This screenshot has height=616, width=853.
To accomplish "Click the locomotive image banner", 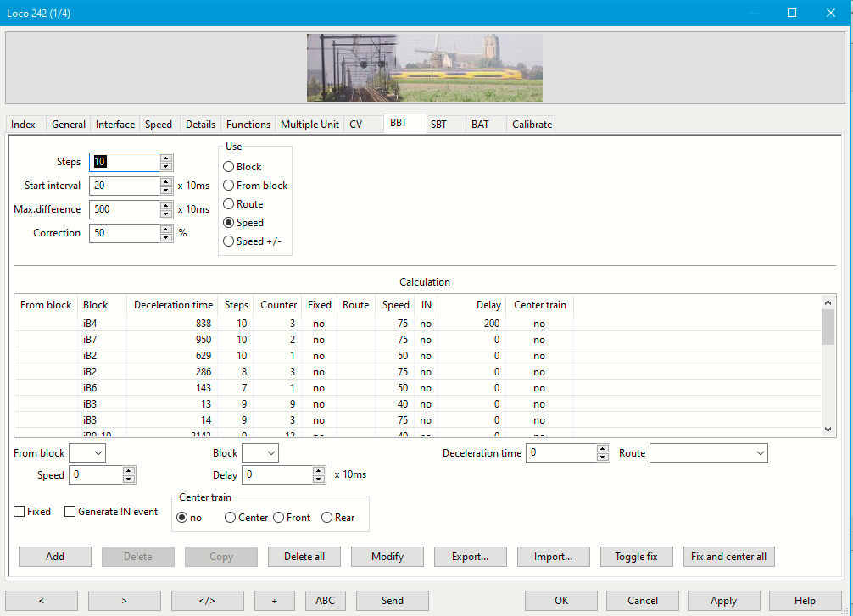I will [x=424, y=68].
